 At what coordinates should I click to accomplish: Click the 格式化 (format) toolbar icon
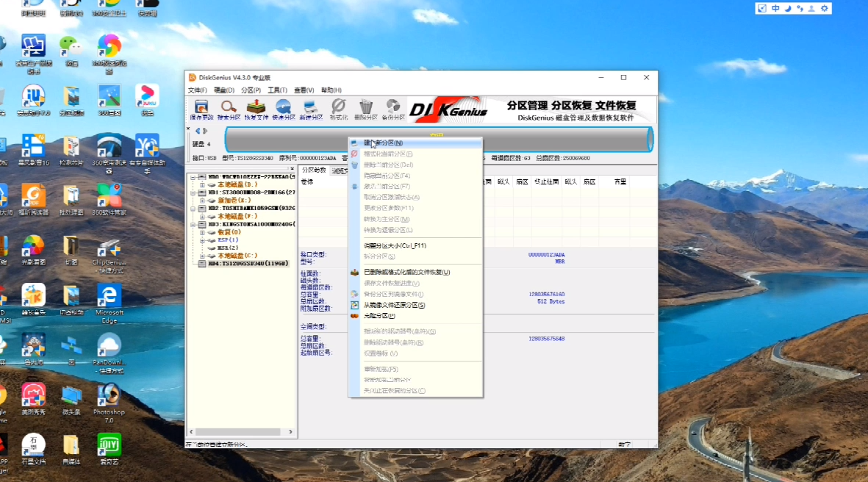(338, 109)
